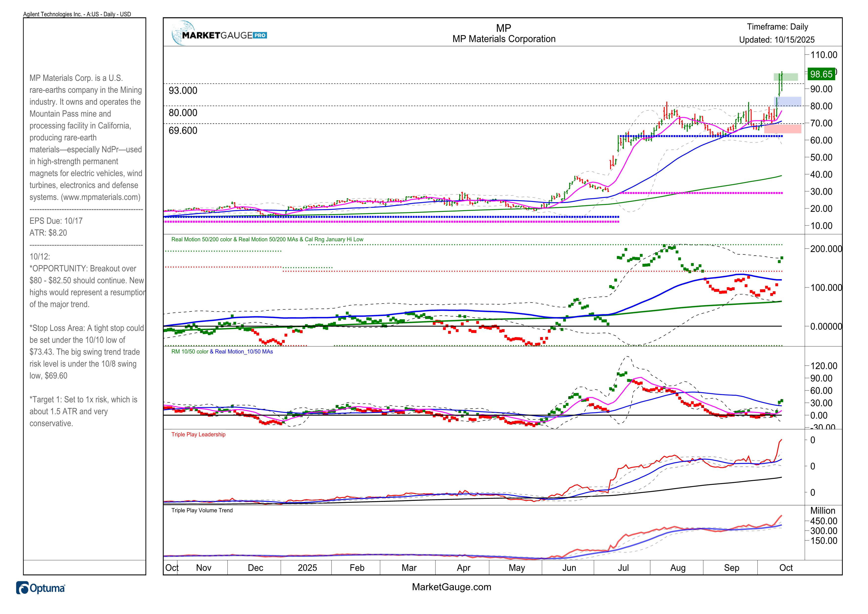Click the Timeframe: Daily header text
Image resolution: width=868 pixels, height=614 pixels.
click(777, 27)
